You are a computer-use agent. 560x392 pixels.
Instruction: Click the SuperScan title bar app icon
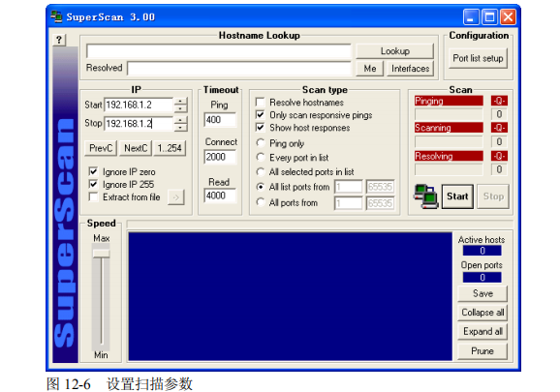pyautogui.click(x=56, y=16)
